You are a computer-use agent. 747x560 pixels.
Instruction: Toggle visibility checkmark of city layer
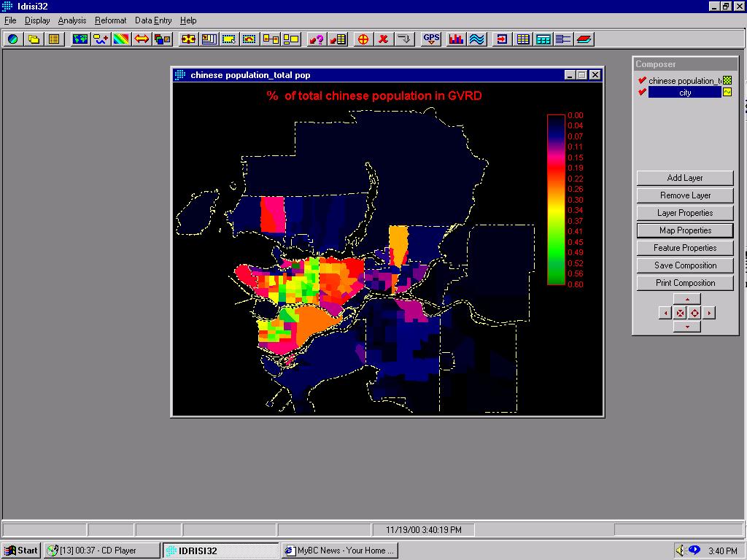pos(642,93)
